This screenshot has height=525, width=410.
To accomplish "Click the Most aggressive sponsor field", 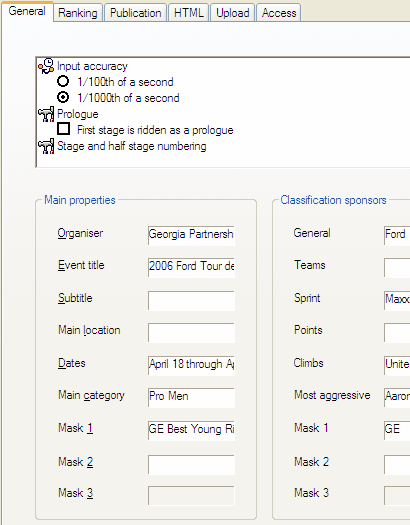I will pos(397,397).
